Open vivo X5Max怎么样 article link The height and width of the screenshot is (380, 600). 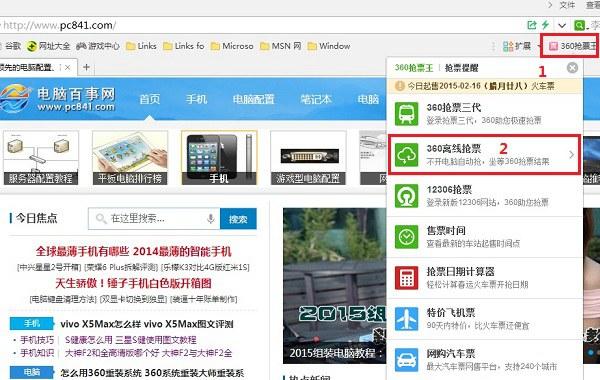coord(147,324)
